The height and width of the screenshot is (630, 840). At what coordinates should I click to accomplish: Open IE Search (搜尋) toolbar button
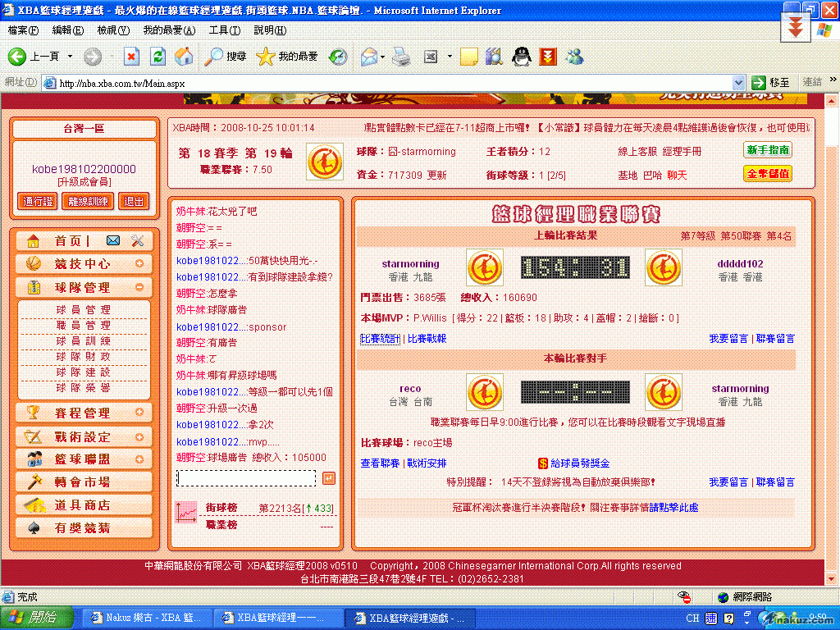point(226,57)
